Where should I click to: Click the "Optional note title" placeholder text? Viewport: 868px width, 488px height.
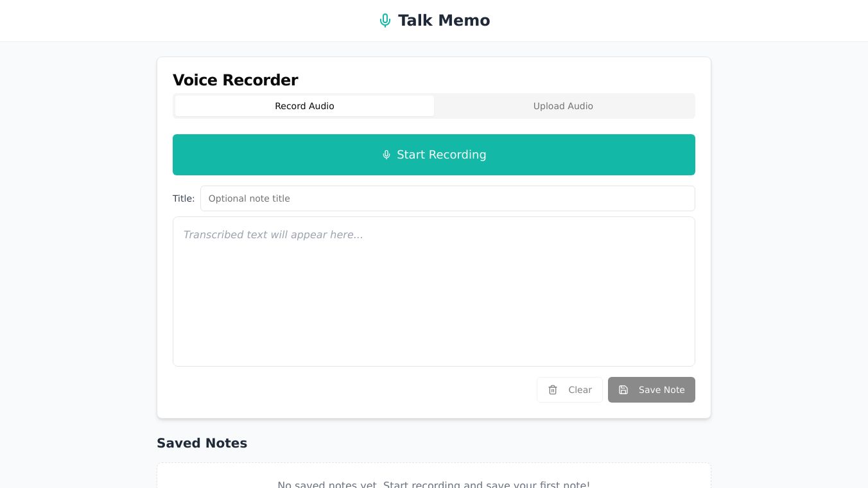(249, 198)
